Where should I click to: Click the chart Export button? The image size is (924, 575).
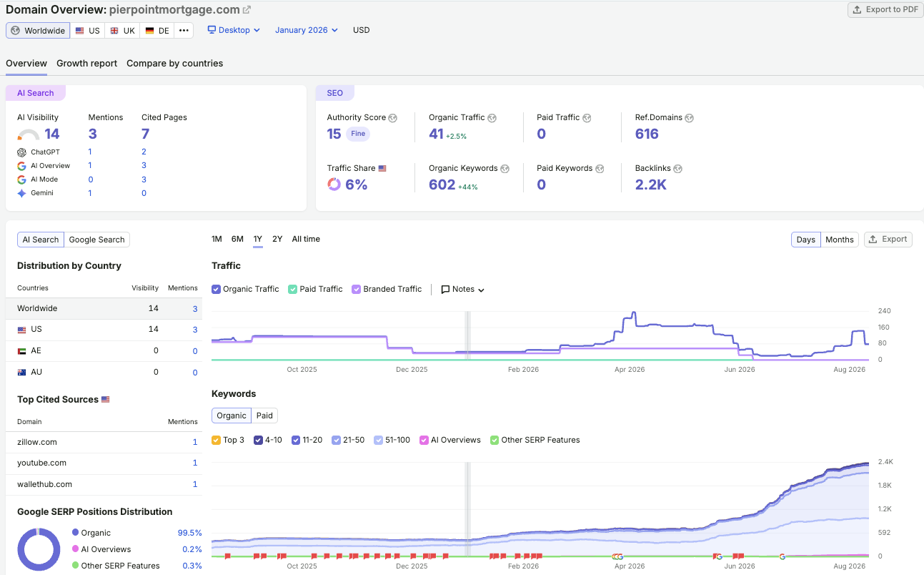click(888, 240)
